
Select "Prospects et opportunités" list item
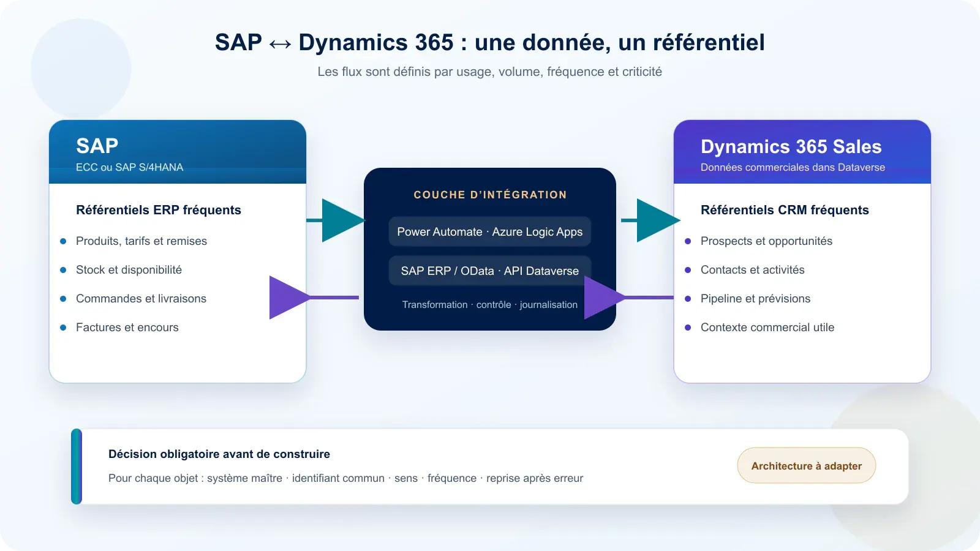point(766,241)
